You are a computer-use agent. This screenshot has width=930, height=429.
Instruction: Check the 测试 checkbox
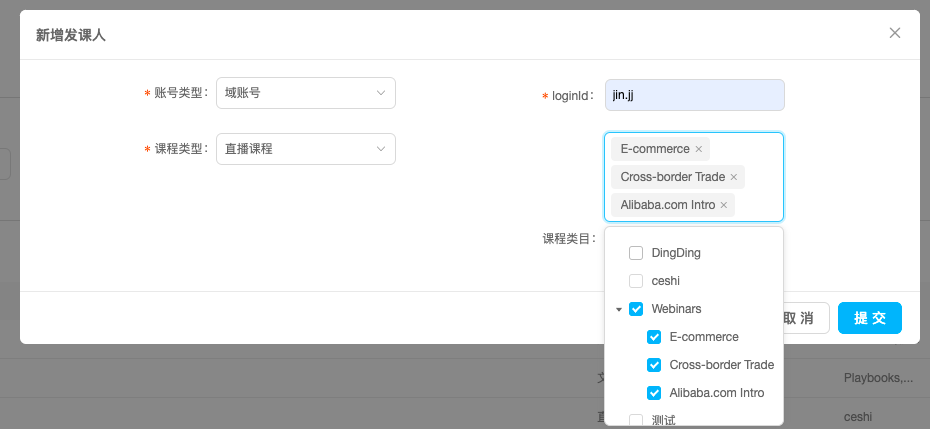coord(636,420)
